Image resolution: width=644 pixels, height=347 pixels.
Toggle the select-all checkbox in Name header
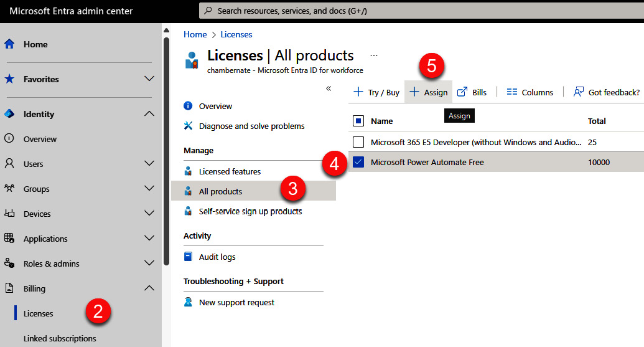point(358,121)
